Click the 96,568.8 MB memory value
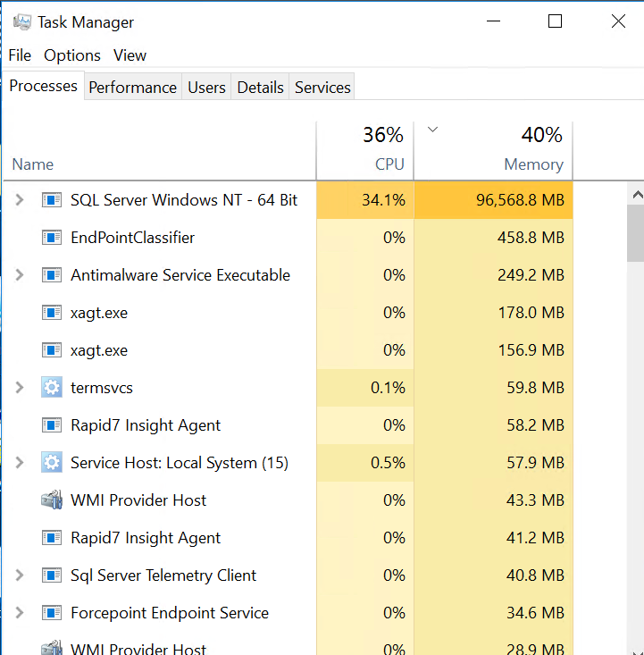Viewport: 644px width, 655px height. click(x=521, y=199)
